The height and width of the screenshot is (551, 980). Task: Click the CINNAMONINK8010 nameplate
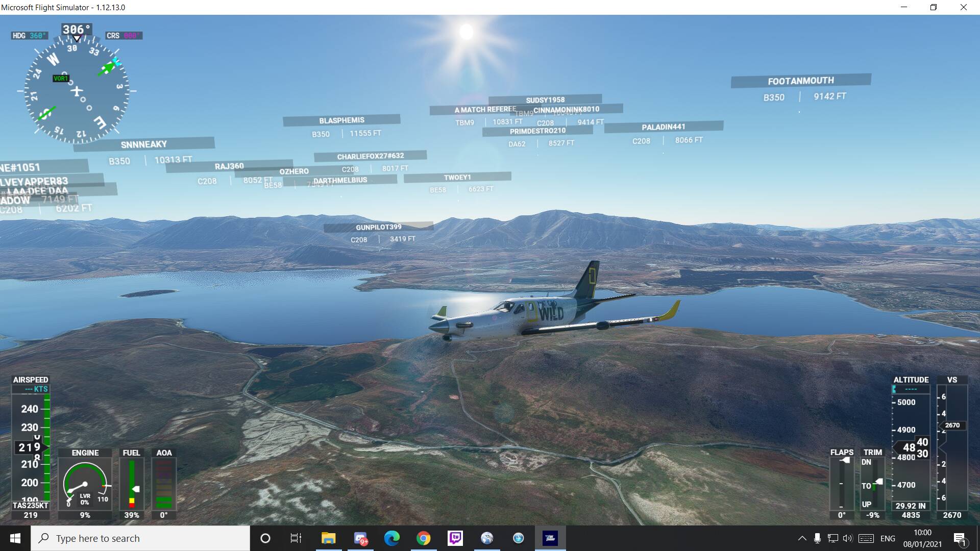(x=566, y=109)
